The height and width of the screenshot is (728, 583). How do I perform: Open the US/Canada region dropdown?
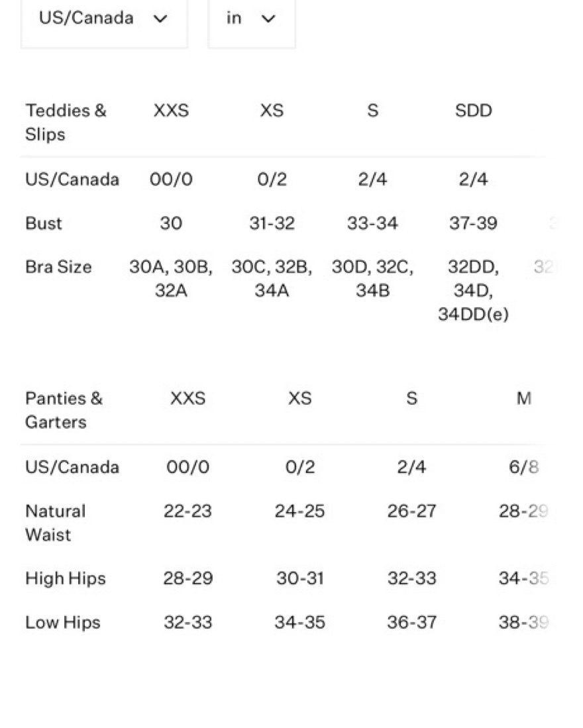pos(103,19)
